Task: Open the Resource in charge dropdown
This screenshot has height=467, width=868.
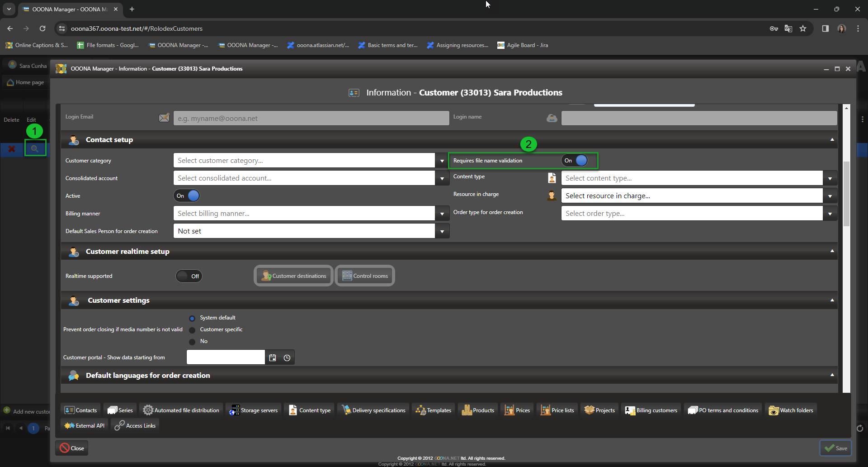Action: pyautogui.click(x=830, y=196)
